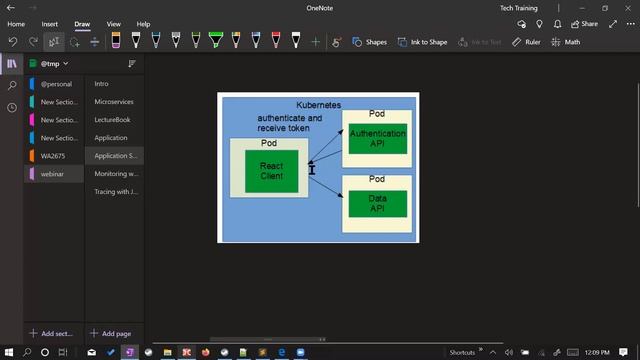Image resolution: width=640 pixels, height=360 pixels.
Task: Open the Draw tab
Action: (82, 24)
